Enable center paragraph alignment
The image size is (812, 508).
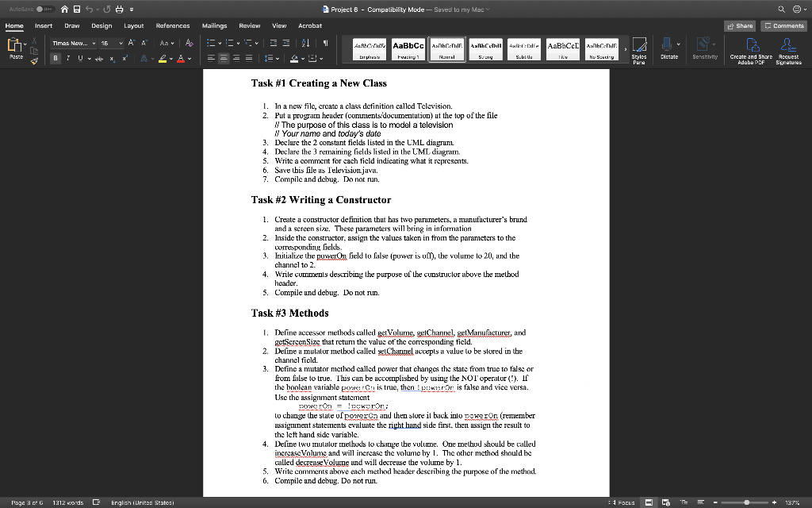(224, 58)
